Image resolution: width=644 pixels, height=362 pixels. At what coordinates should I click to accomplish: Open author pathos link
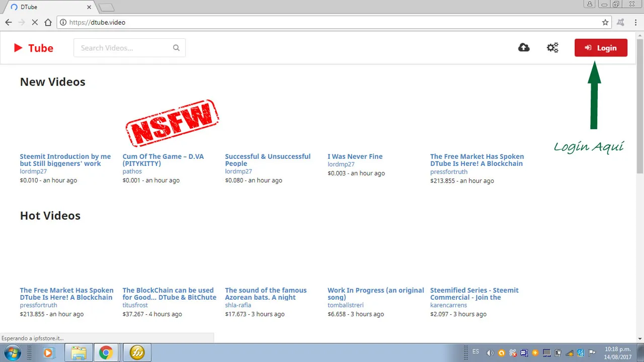[132, 171]
